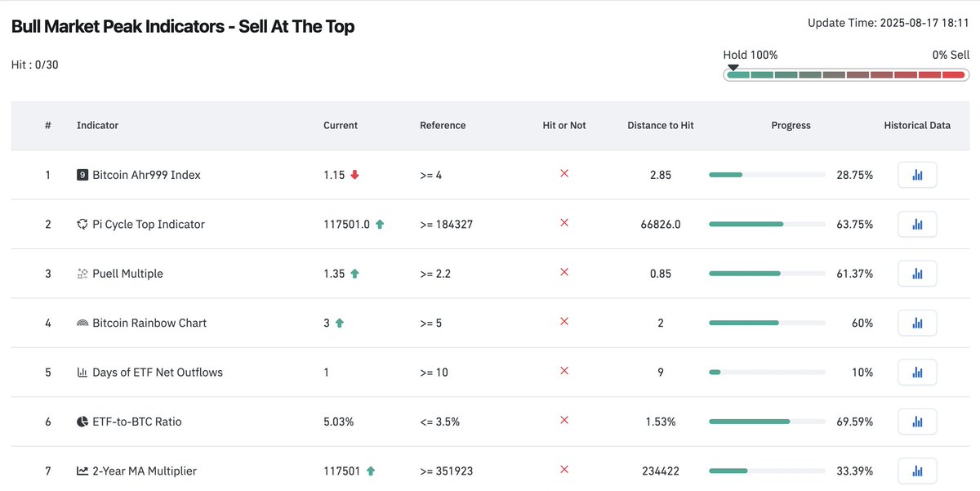Click the Hit : 0/30 counter
Screen dimensions: 980x491
(x=35, y=65)
